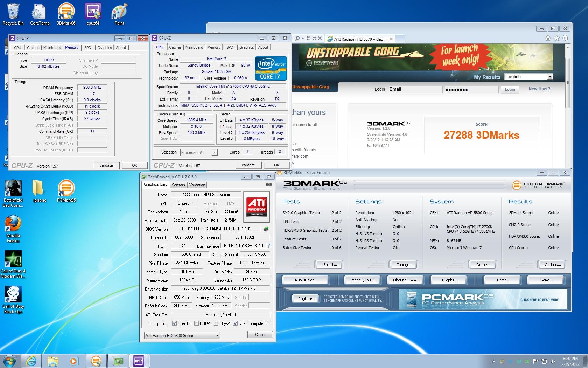Open the Paint desktop shortcut
Image resolution: width=588 pixels, height=368 pixels.
tap(119, 14)
